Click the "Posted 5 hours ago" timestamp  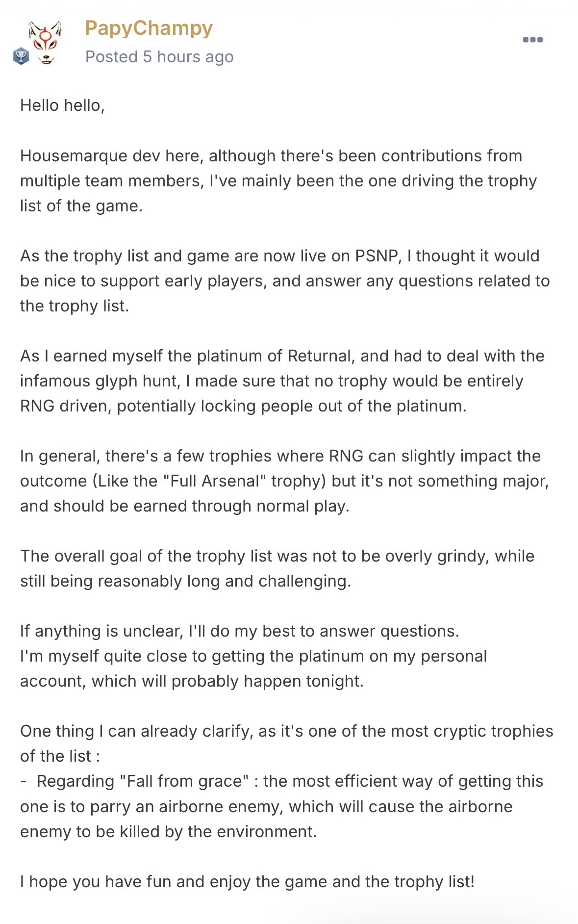click(159, 57)
